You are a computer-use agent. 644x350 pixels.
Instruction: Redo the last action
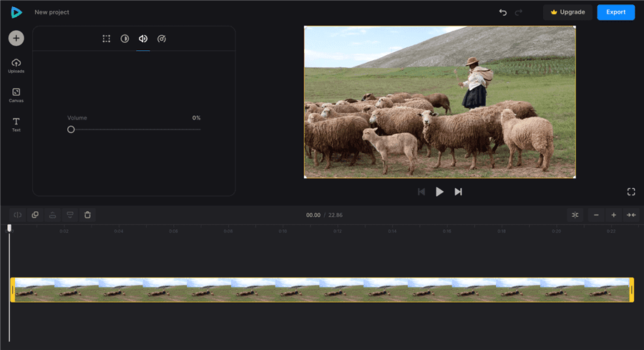519,12
